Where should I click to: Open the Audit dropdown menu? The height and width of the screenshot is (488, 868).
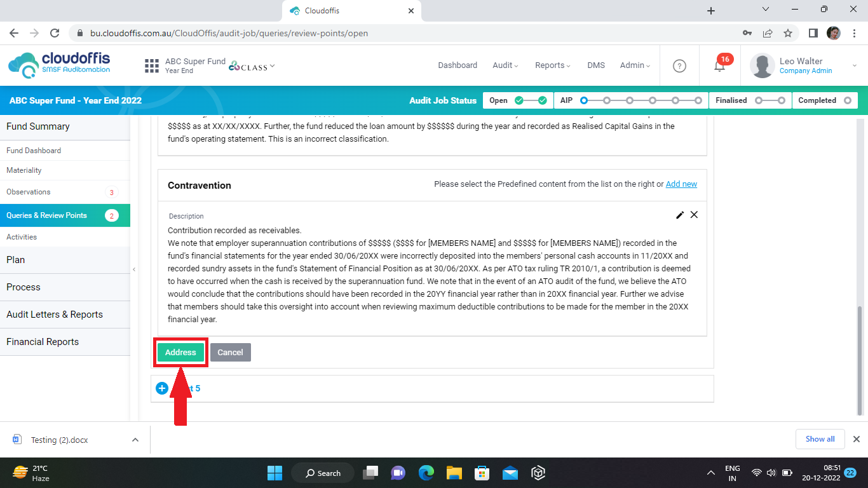tap(505, 65)
